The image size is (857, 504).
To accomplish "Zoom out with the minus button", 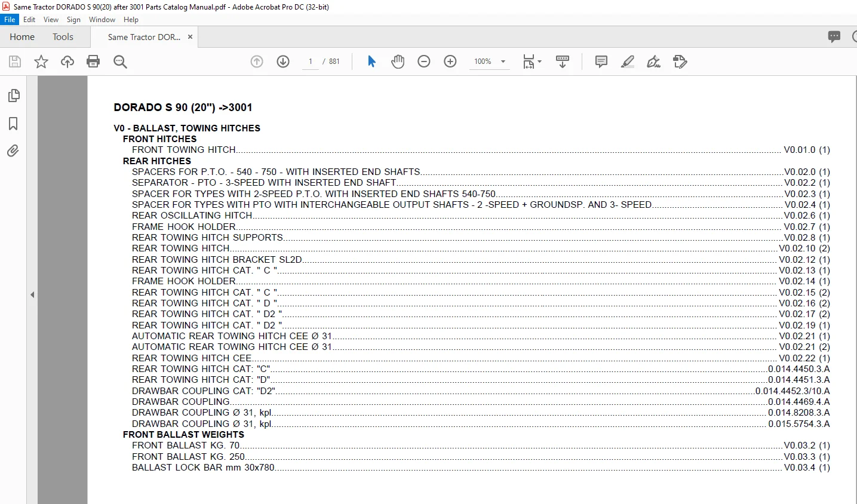I will point(424,62).
